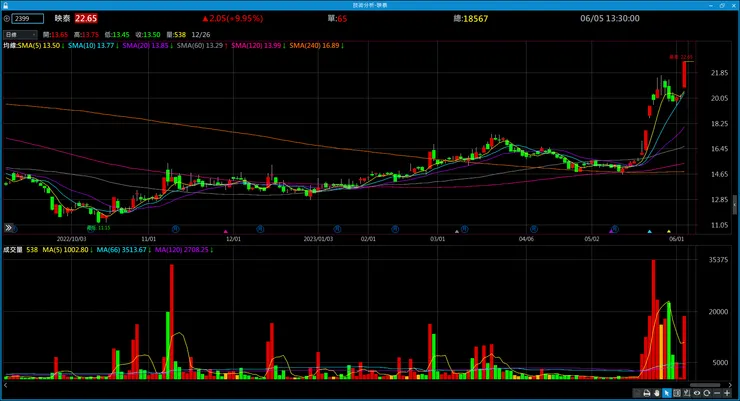
Task: Click the SMA(60) 13.29 legend label
Action: tap(200, 46)
